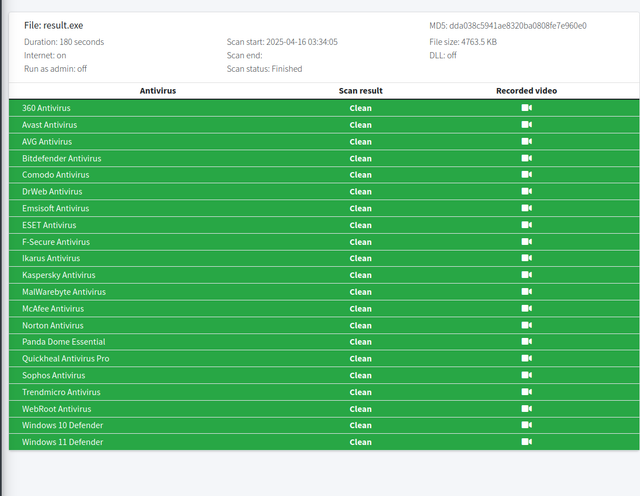This screenshot has height=496, width=640.
Task: Open Kaspersky Antivirus recorded video
Action: 527,274
